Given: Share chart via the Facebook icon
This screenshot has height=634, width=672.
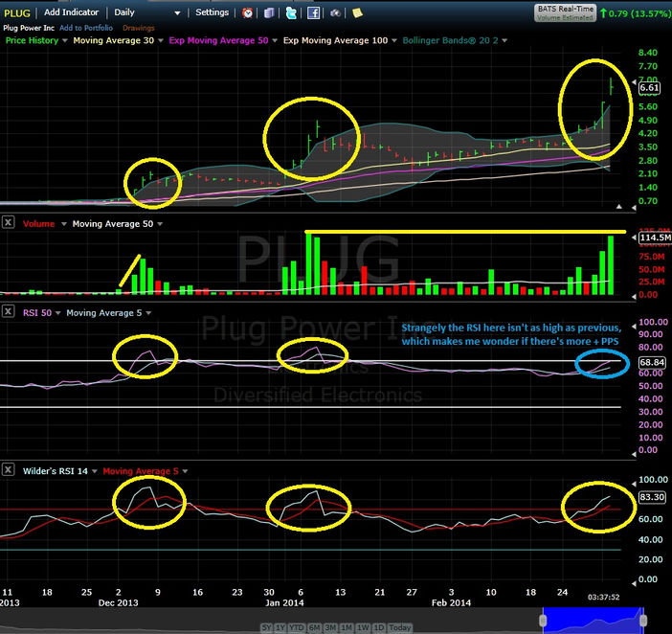Looking at the screenshot, I should click(x=313, y=12).
